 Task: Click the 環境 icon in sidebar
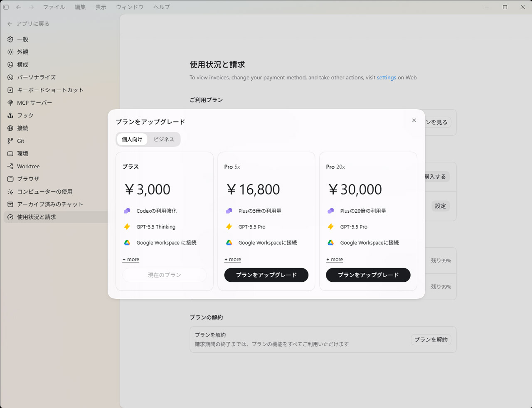[x=10, y=154]
